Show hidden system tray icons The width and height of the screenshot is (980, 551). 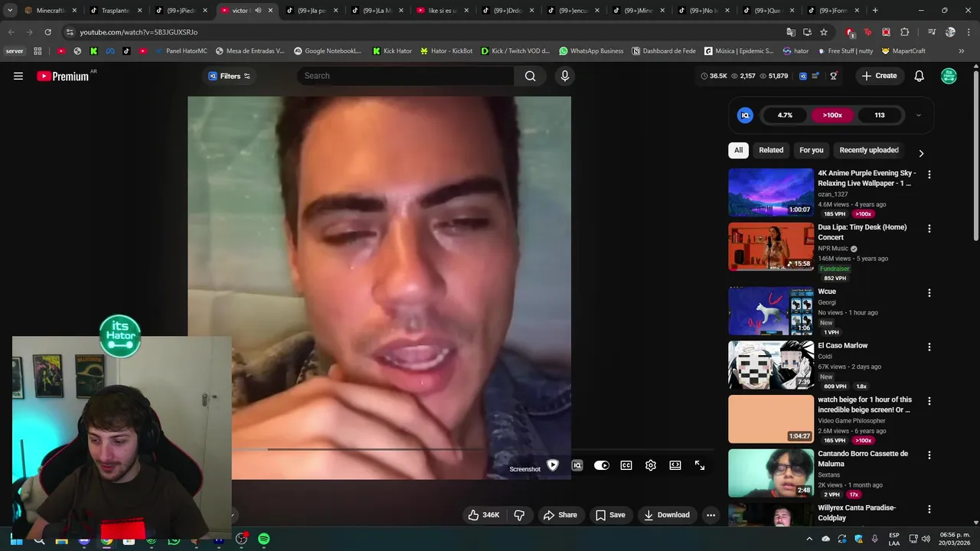[x=809, y=539]
